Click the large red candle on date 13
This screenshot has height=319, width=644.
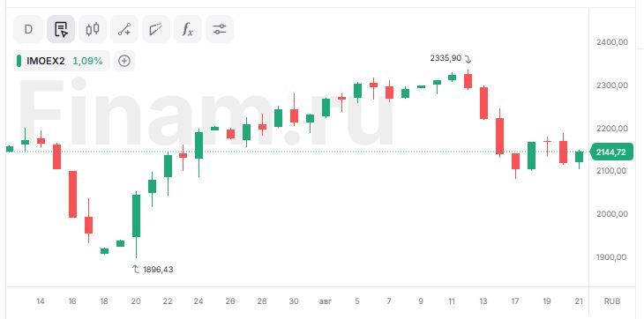pos(483,103)
